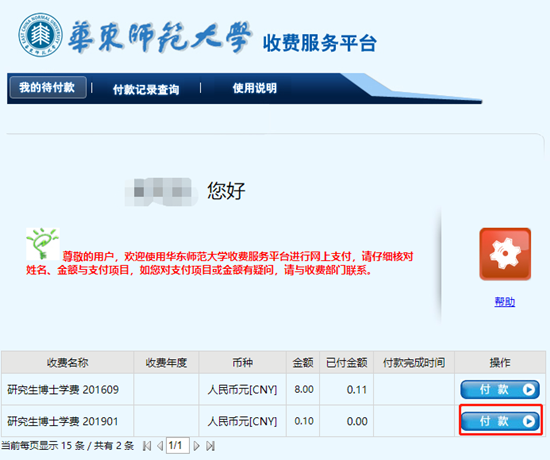This screenshot has width=550, height=460.
Task: Go to first page of results
Action: (x=147, y=446)
